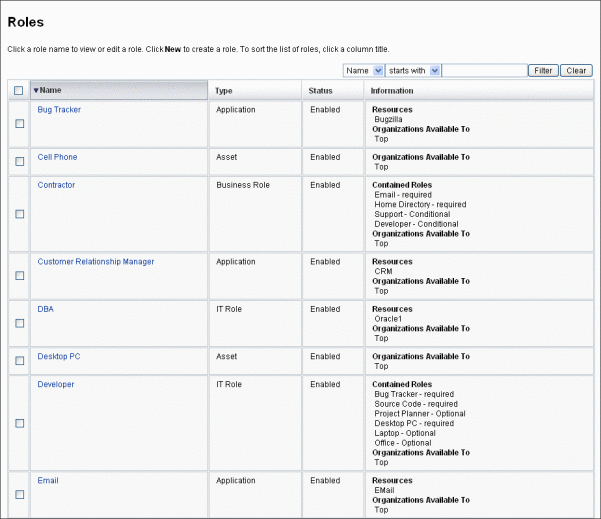
Task: Open the Cell Phone role link
Action: coord(57,157)
